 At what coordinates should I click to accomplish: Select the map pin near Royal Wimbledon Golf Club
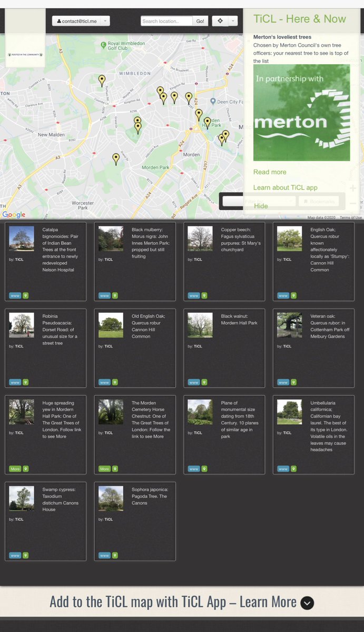pos(102,81)
